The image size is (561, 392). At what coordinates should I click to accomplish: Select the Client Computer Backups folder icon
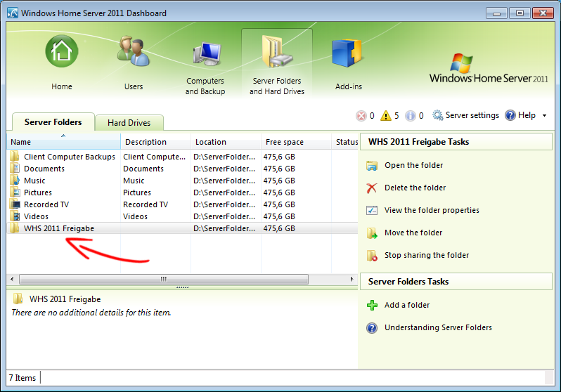15,156
